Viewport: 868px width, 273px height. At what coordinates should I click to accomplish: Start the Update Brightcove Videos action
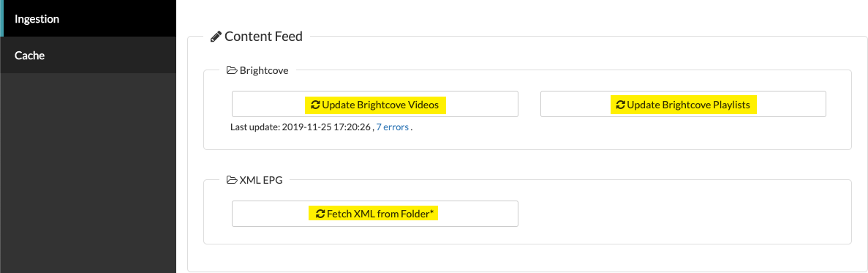click(x=374, y=104)
